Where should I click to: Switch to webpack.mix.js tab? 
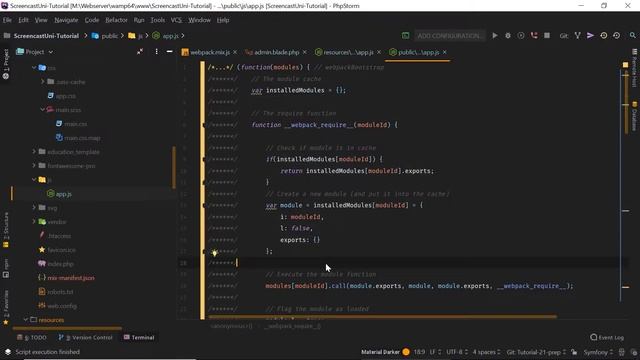(210, 52)
